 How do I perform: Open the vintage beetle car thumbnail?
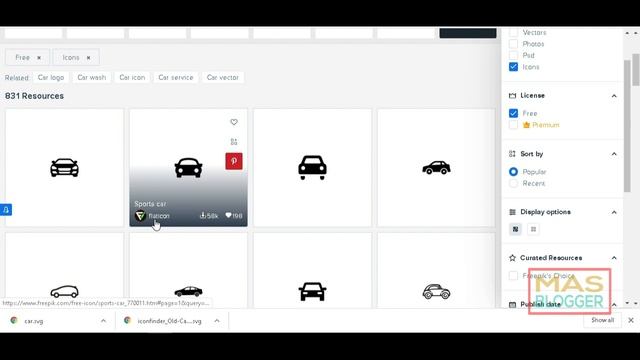point(436,271)
